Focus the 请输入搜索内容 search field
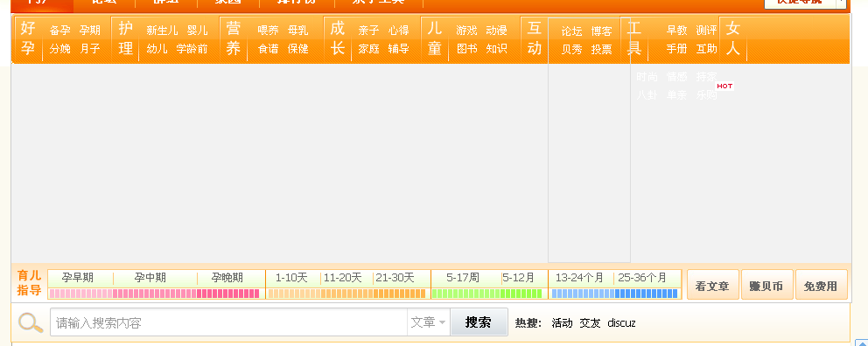This screenshot has height=346, width=868. [228, 322]
